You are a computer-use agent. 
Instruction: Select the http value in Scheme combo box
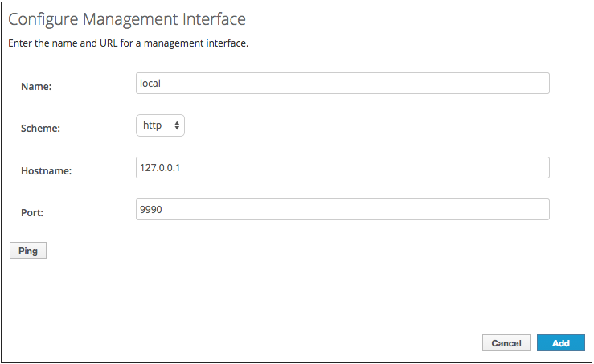point(152,125)
